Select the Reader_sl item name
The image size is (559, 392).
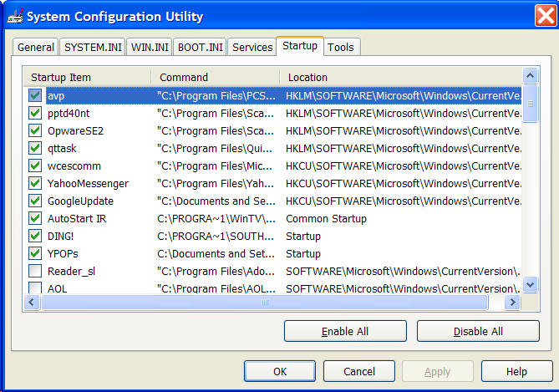click(x=71, y=272)
